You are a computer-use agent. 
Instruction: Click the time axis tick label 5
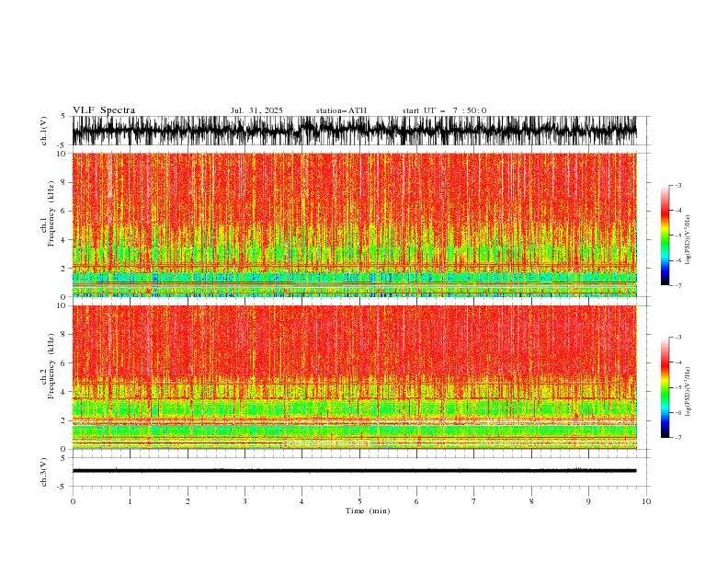359,501
